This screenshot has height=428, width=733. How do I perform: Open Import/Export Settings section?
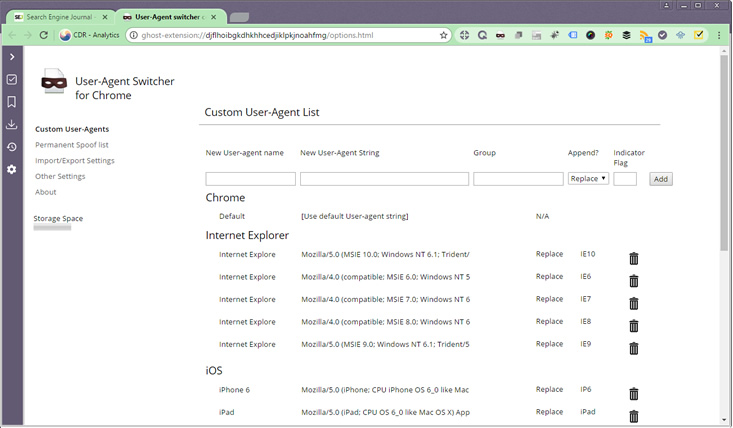pos(75,160)
